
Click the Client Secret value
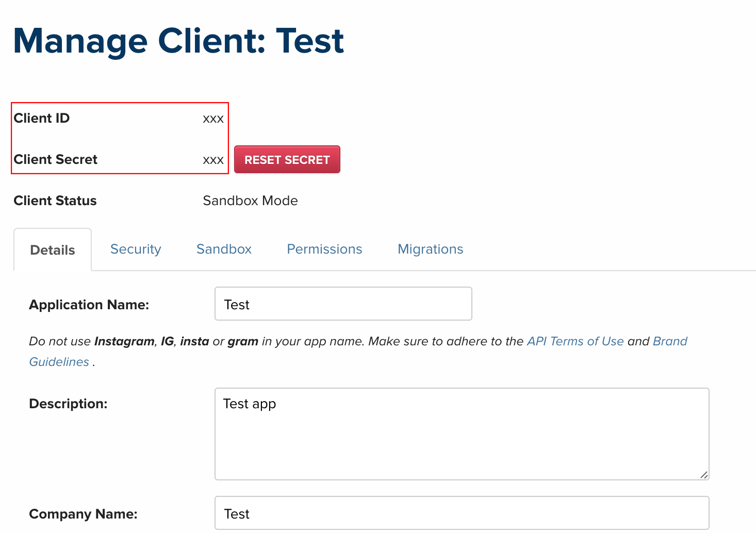pos(213,160)
